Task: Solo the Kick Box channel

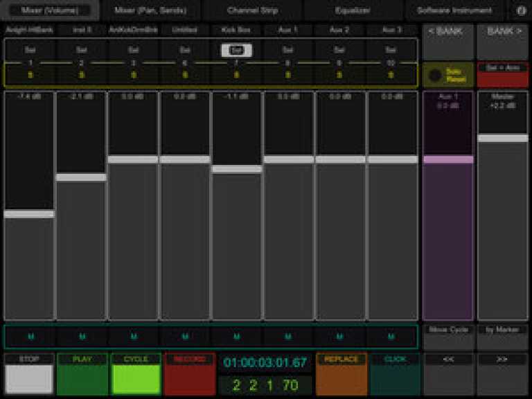Action: (236, 75)
